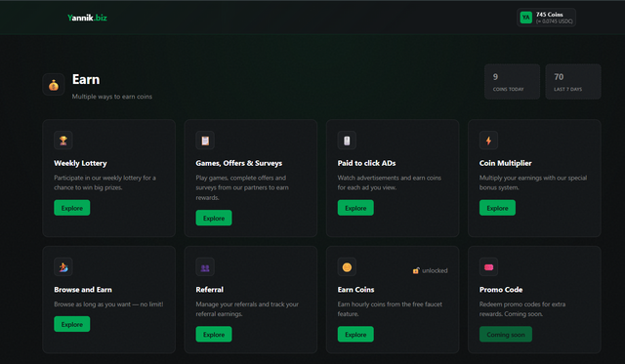Viewport: 625px width, 364px height.
Task: Explore the Weekly Lottery
Action: pos(72,208)
